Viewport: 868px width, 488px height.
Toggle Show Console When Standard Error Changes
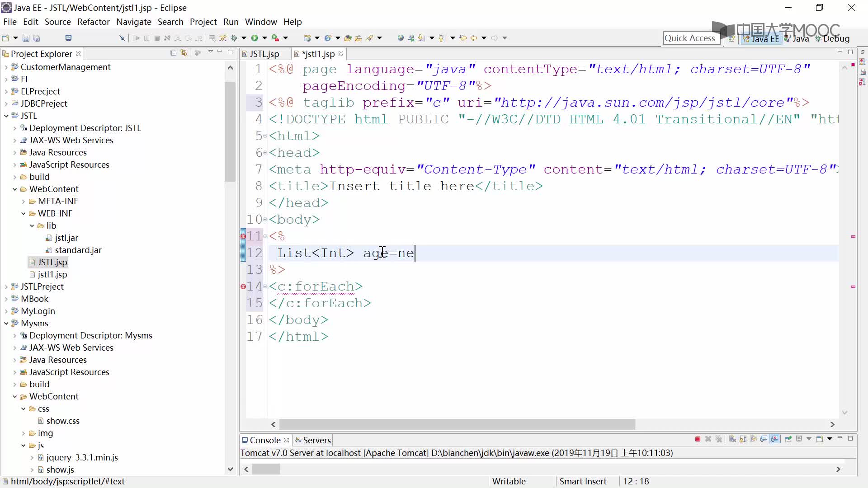pos(774,439)
